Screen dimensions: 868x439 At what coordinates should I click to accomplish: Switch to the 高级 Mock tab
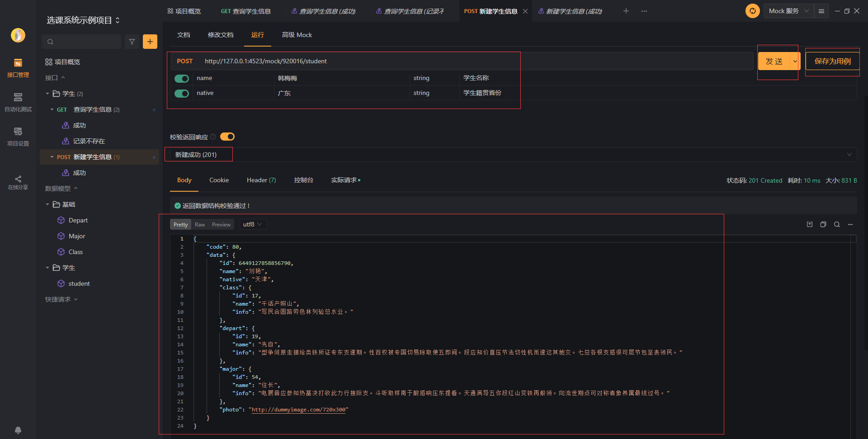[x=297, y=35]
